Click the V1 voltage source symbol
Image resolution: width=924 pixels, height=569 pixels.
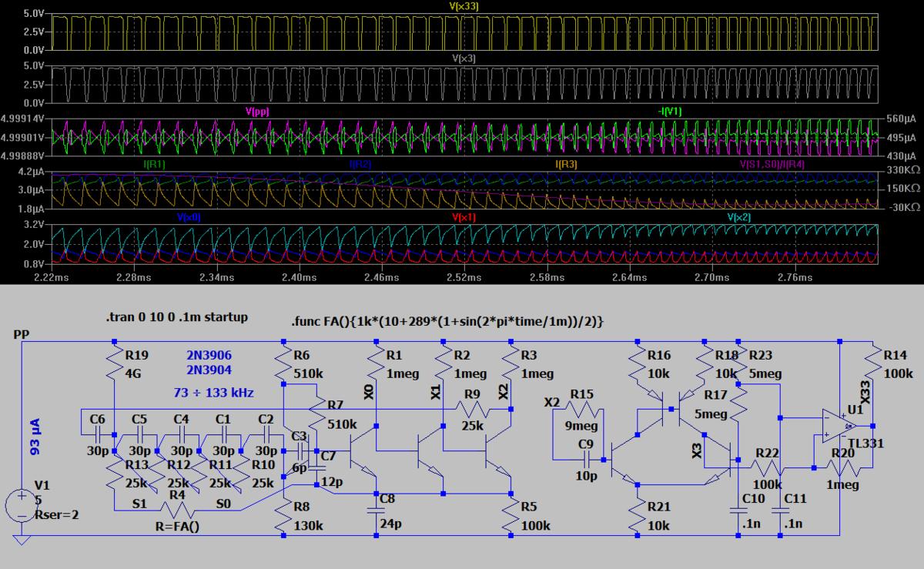click(x=21, y=507)
